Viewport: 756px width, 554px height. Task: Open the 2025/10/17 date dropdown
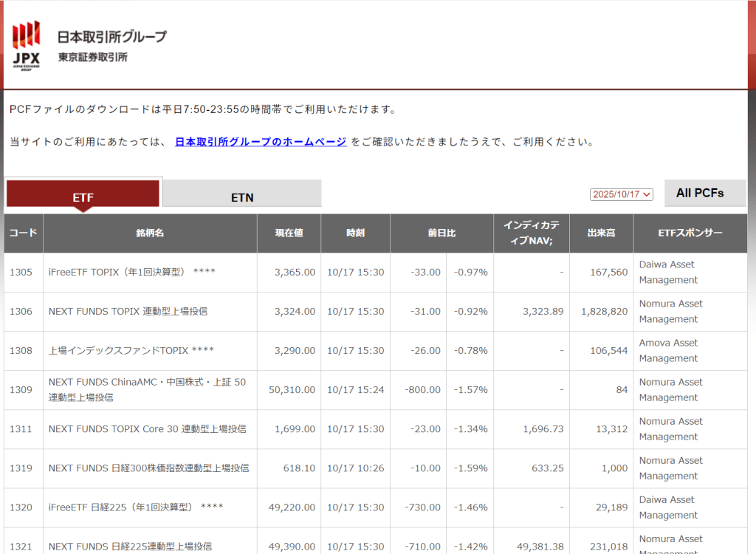622,194
